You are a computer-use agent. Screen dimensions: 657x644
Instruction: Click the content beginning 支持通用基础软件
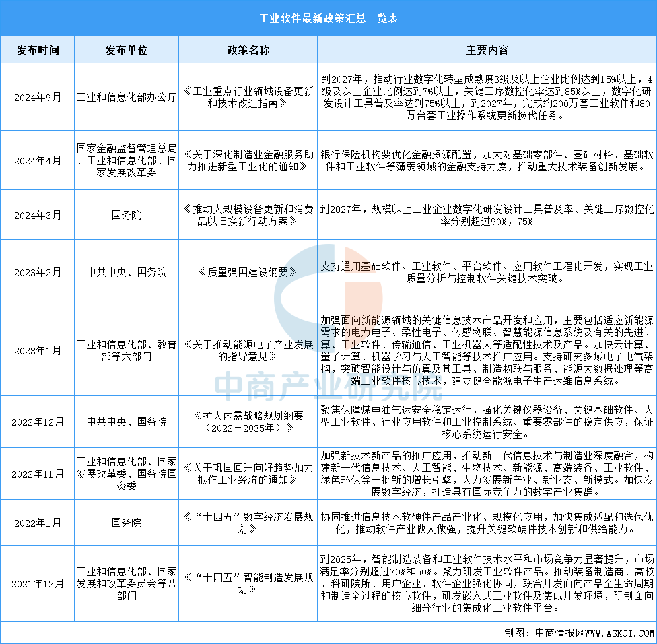pyautogui.click(x=487, y=273)
